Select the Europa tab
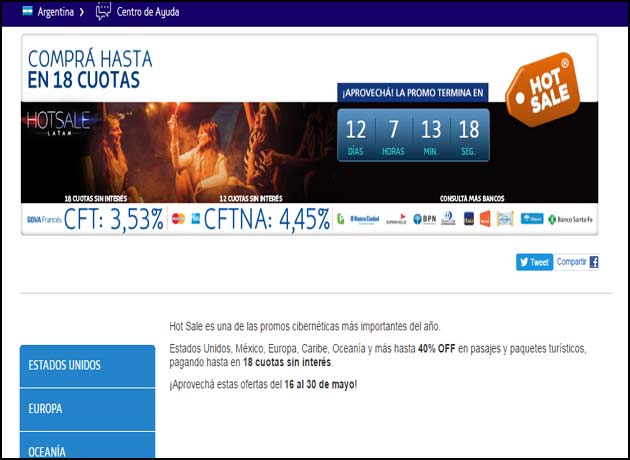Screen dimensions: 630x460 click(x=87, y=409)
